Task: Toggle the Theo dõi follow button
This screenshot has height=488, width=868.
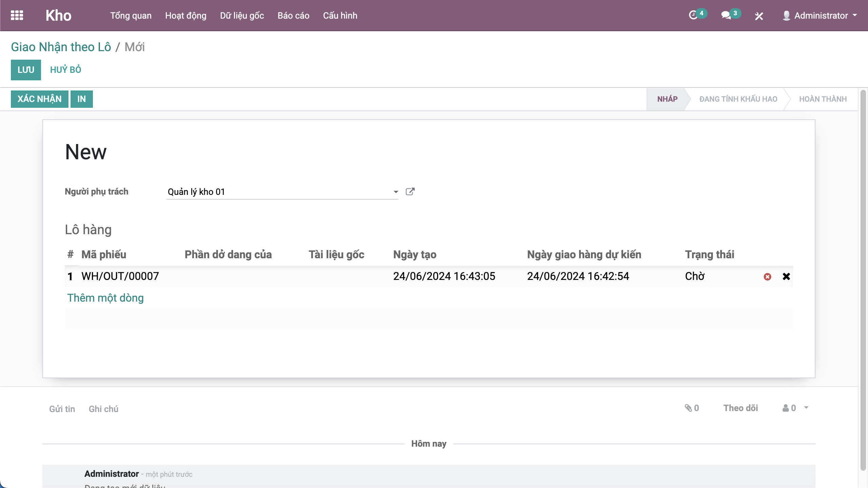Action: click(741, 408)
